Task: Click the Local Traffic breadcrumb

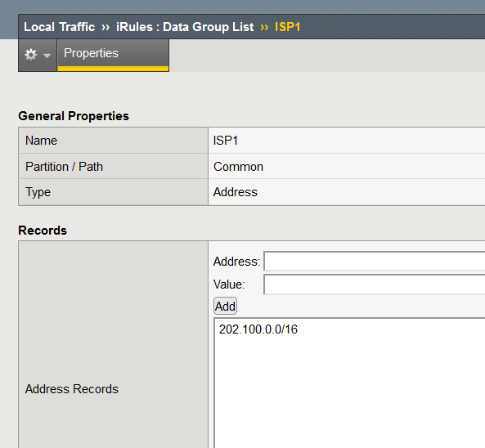Action: pos(60,27)
